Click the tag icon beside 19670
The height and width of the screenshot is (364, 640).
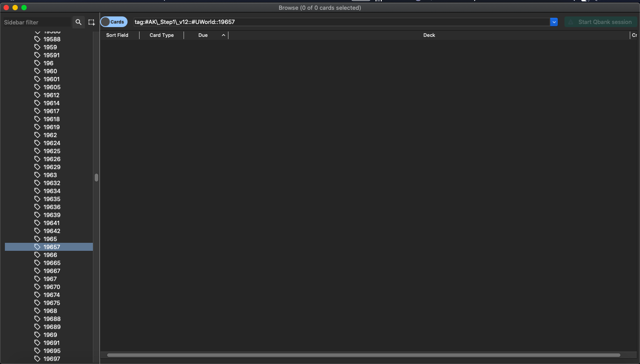[x=37, y=287]
